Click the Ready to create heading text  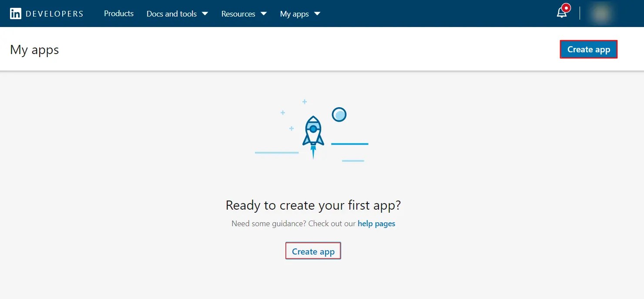pyautogui.click(x=313, y=205)
